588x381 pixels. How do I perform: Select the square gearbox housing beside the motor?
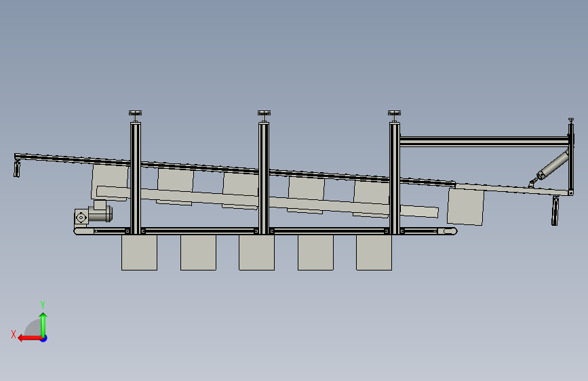[81, 217]
